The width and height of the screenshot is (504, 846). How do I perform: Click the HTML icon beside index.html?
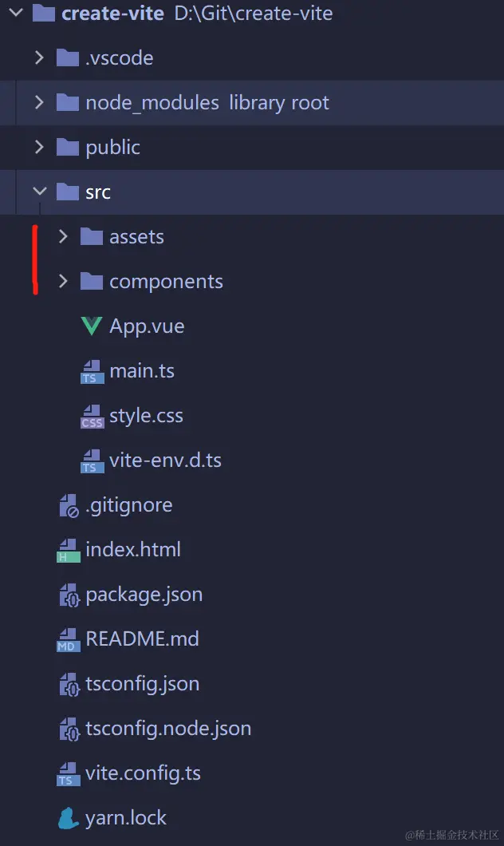coord(69,550)
